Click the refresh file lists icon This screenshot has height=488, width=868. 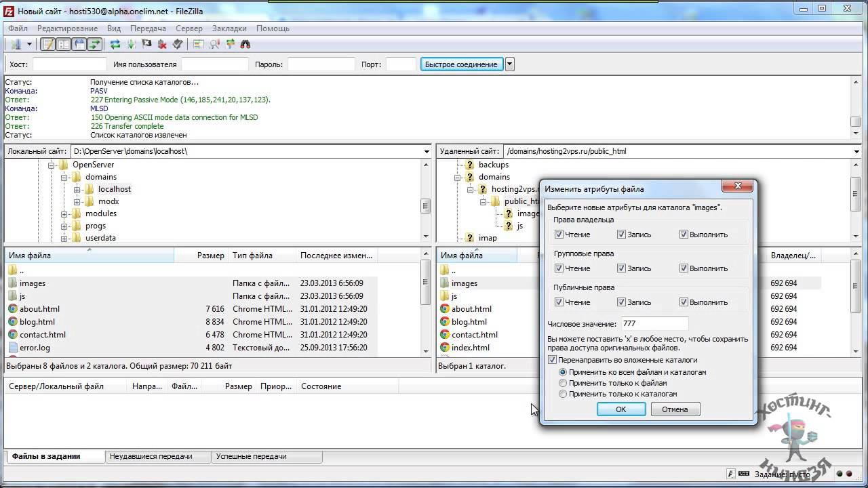click(x=115, y=45)
